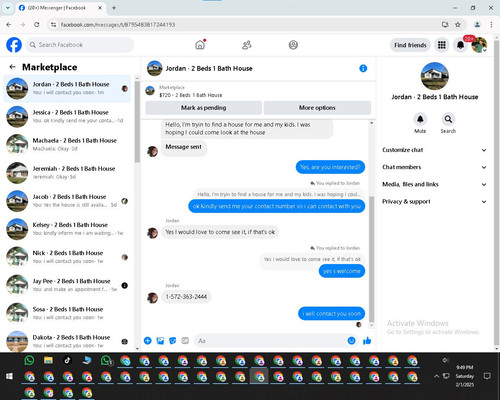Screen dimensions: 500x400
Task: Open TikTok from the taskbar
Action: pos(67,360)
